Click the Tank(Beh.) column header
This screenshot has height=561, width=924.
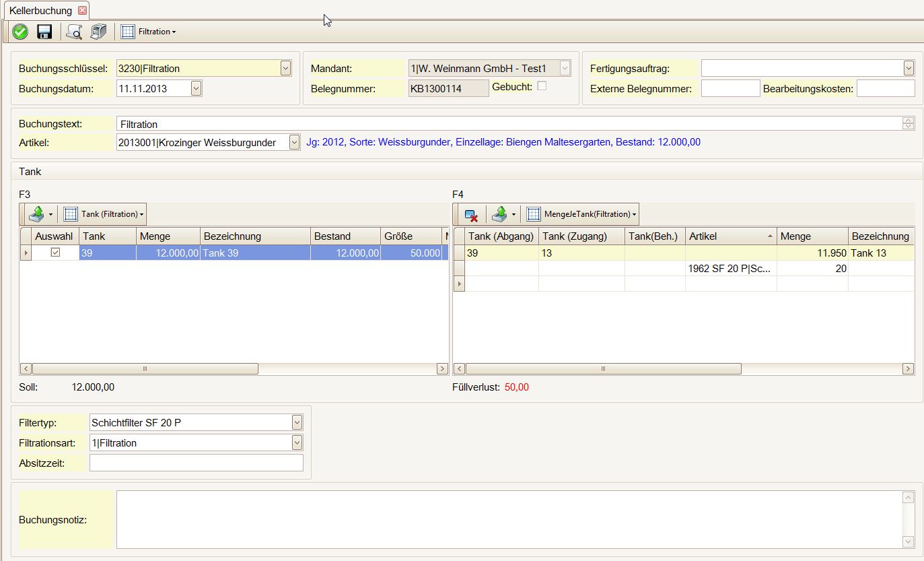pyautogui.click(x=655, y=236)
